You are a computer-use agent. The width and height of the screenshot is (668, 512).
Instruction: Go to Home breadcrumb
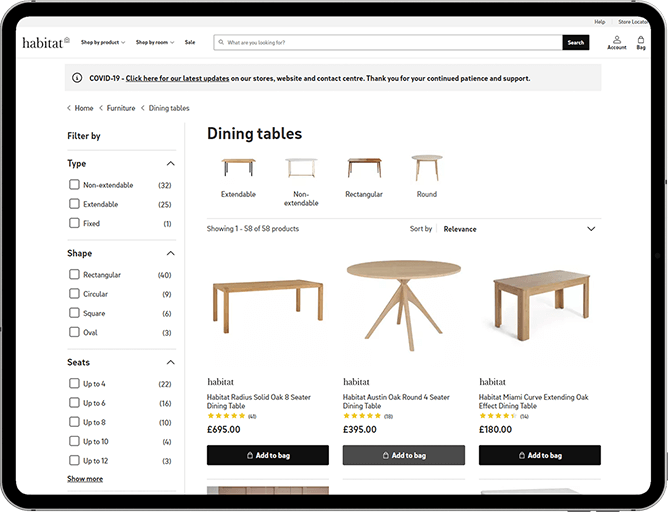coord(84,108)
